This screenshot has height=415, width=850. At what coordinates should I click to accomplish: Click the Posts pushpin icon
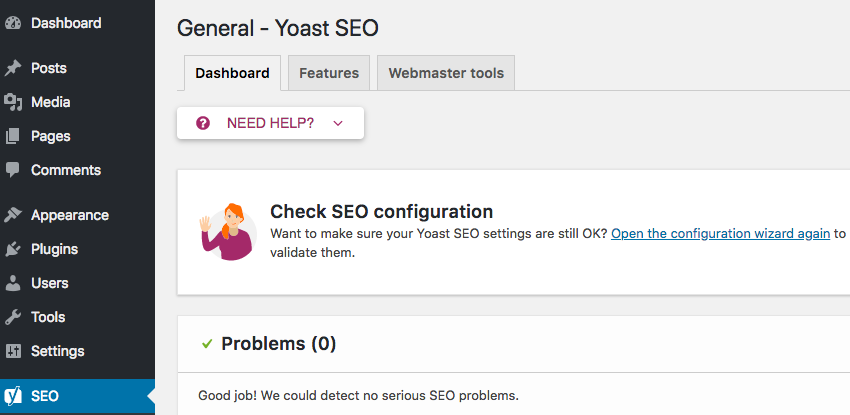[12, 68]
